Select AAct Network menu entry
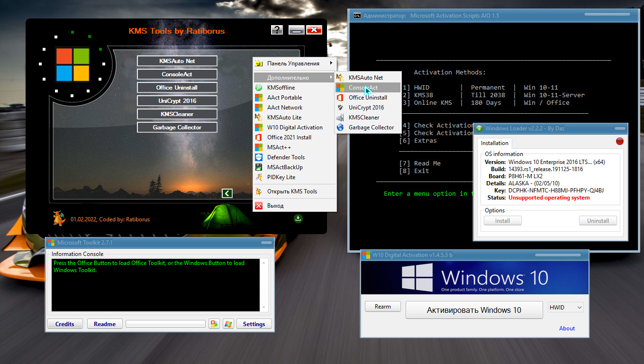Viewport: 644px width, 364px height. point(294,108)
